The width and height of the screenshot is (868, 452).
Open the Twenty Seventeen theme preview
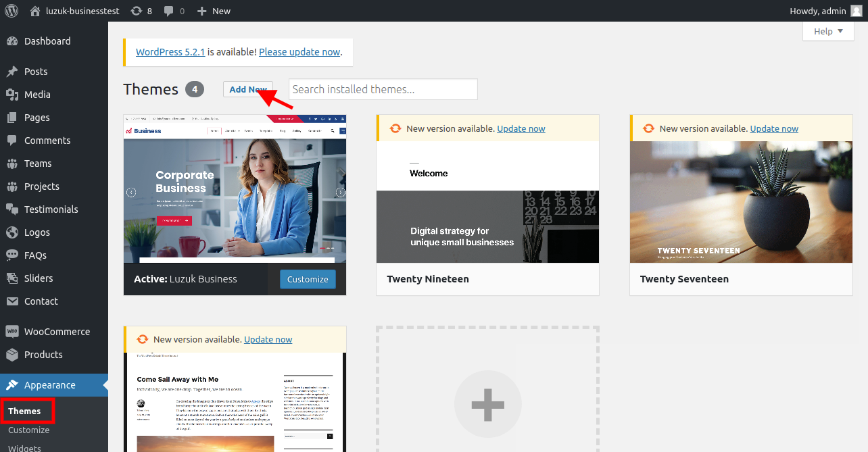(x=741, y=202)
